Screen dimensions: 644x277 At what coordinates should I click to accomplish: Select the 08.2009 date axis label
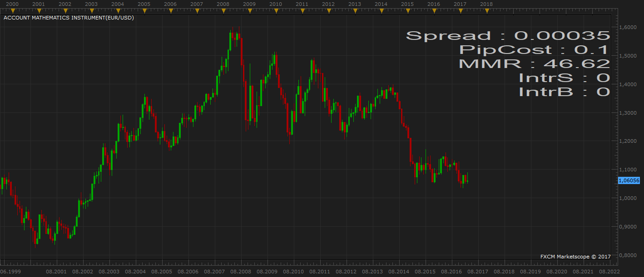pos(267,272)
